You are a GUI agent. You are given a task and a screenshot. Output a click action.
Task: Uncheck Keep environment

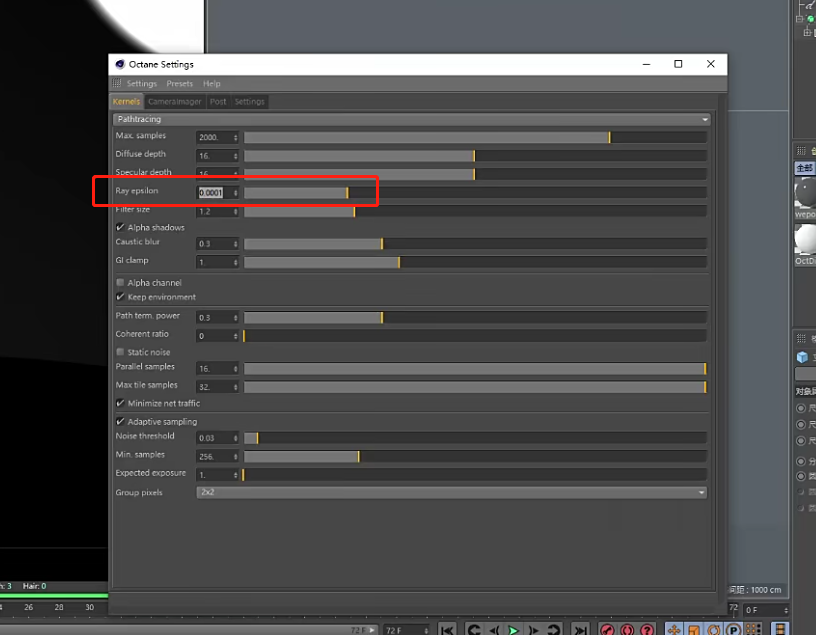[120, 297]
